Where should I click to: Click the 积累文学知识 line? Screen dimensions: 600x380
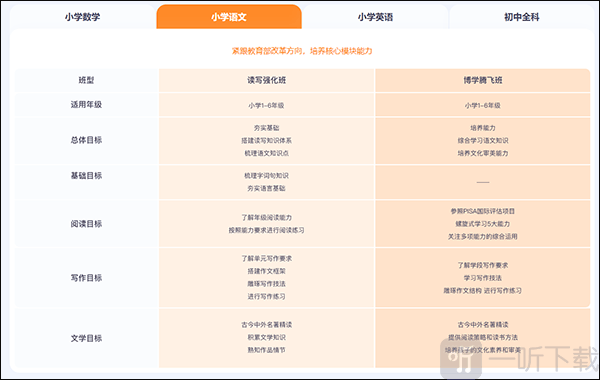(266, 338)
